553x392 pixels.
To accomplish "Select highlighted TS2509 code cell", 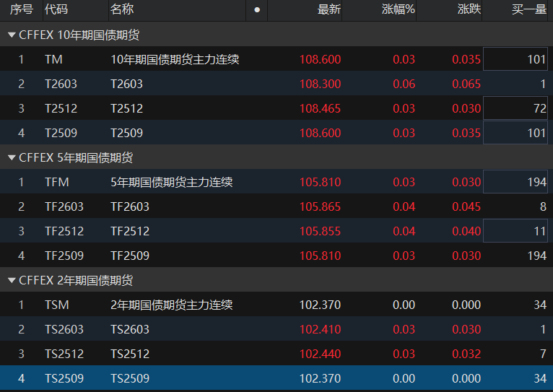I will (64, 378).
